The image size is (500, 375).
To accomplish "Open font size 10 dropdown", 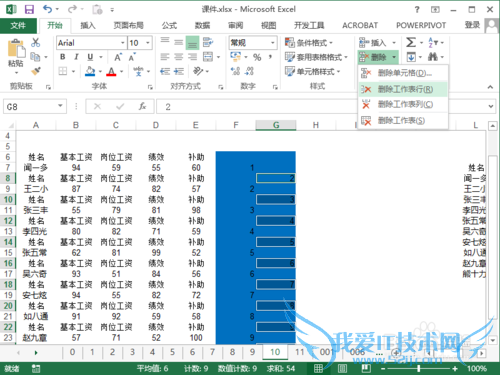I will point(147,43).
